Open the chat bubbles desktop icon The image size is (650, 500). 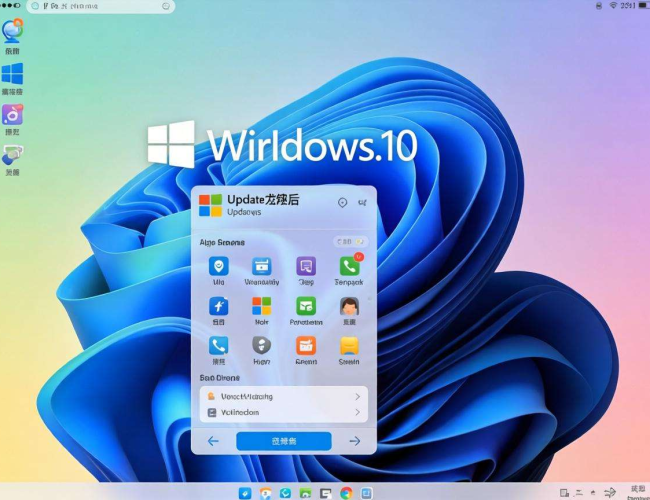pyautogui.click(x=12, y=155)
